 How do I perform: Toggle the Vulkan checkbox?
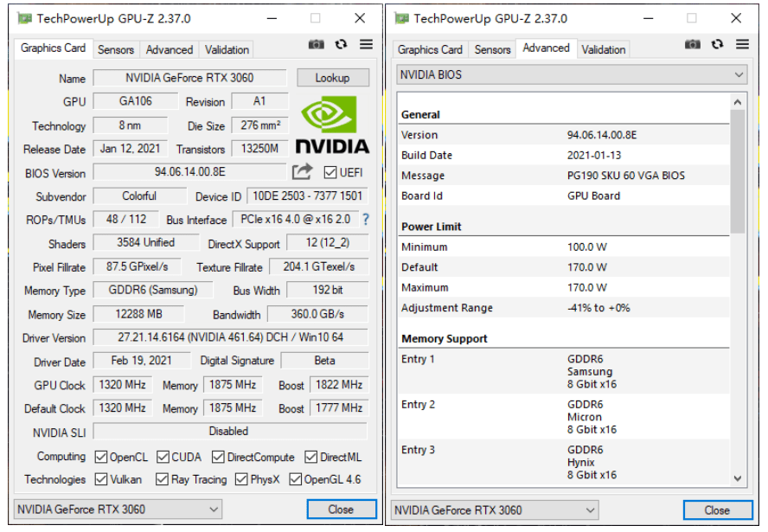click(x=101, y=479)
